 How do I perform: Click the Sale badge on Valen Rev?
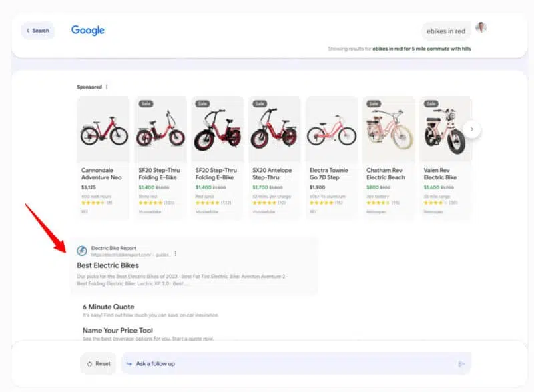pos(431,104)
